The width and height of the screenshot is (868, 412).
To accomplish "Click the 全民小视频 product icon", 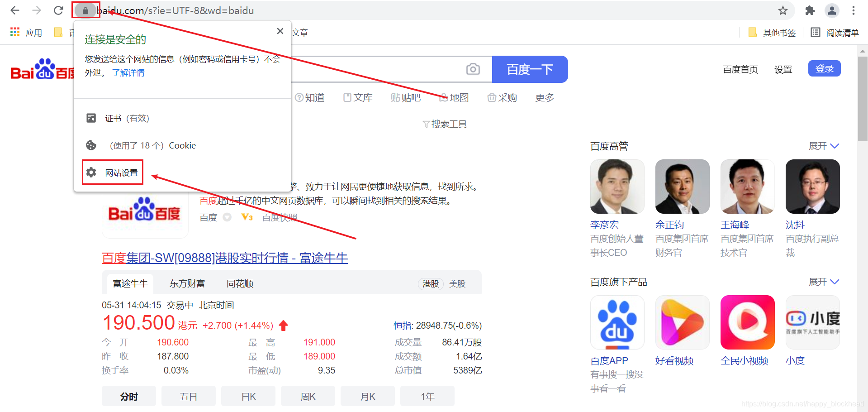I will pyautogui.click(x=748, y=322).
